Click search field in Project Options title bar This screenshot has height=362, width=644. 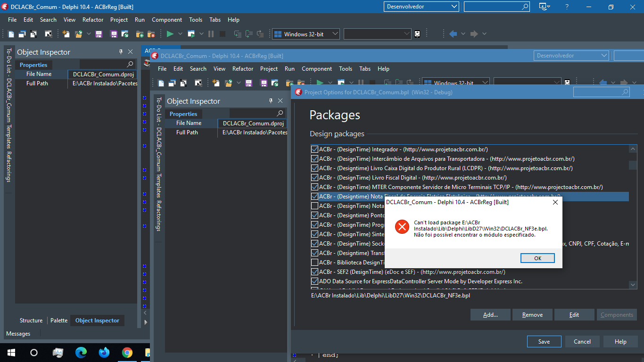tap(602, 92)
